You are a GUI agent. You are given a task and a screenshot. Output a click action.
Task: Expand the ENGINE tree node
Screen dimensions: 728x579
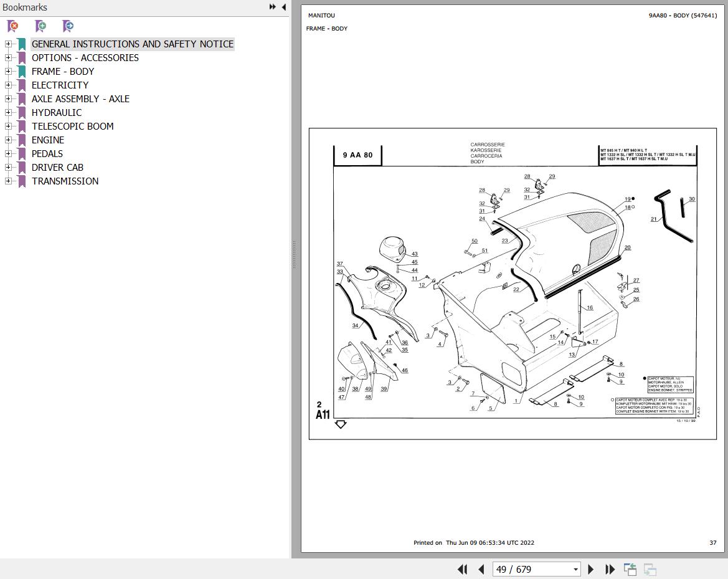tap(8, 140)
